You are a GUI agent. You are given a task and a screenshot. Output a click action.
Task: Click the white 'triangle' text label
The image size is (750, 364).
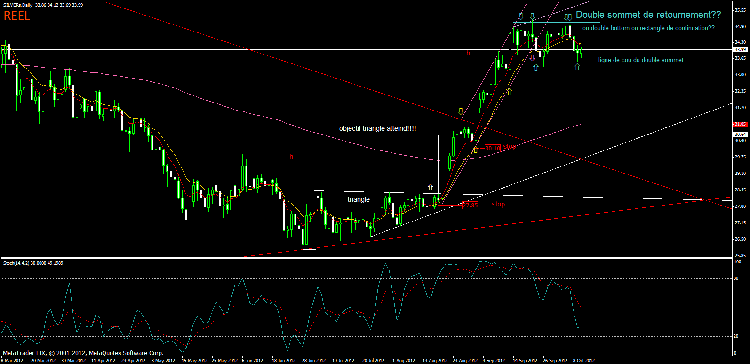tap(359, 199)
